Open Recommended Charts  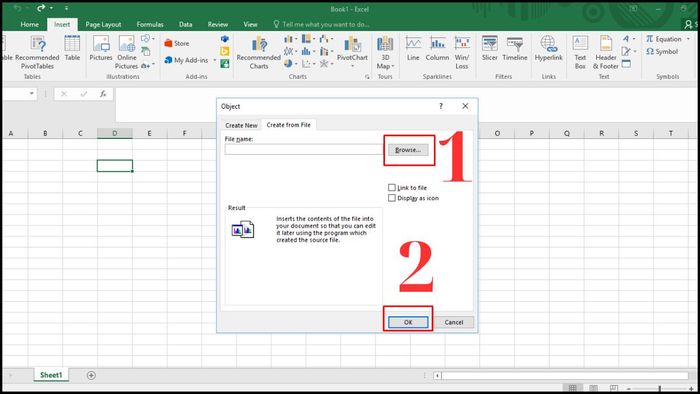click(x=259, y=52)
